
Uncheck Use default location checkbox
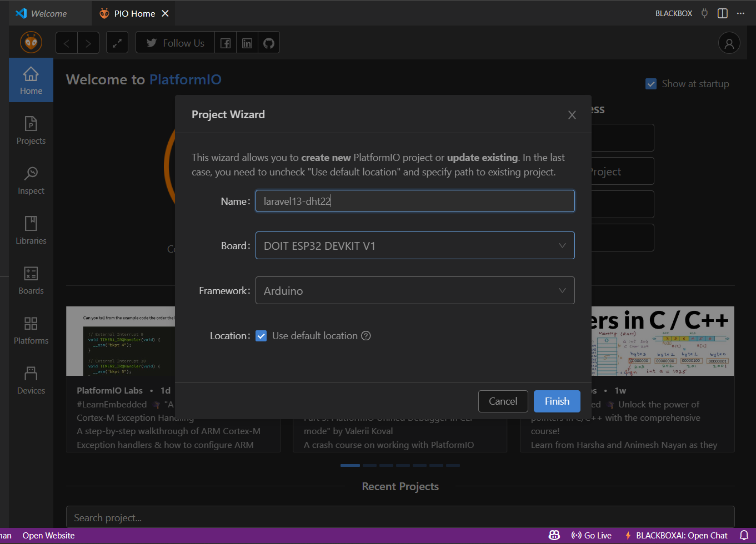click(x=261, y=336)
